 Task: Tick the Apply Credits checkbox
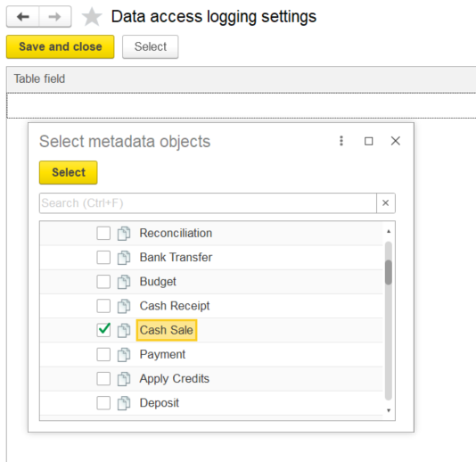tap(103, 379)
